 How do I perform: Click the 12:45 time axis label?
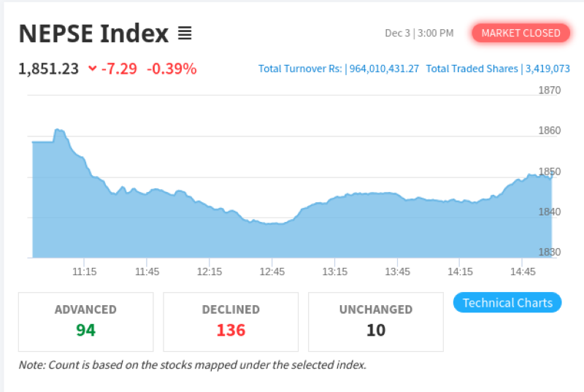point(272,272)
